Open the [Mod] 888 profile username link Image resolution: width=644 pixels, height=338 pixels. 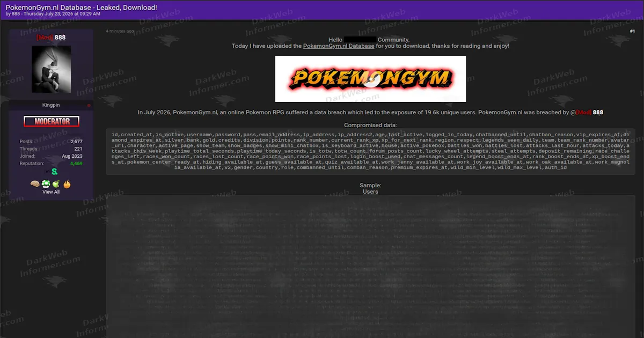(x=51, y=38)
